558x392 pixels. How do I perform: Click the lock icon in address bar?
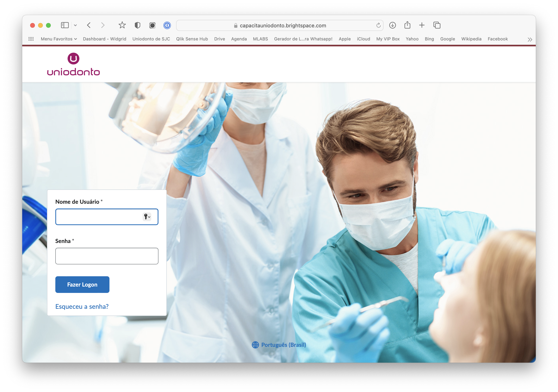pos(236,26)
